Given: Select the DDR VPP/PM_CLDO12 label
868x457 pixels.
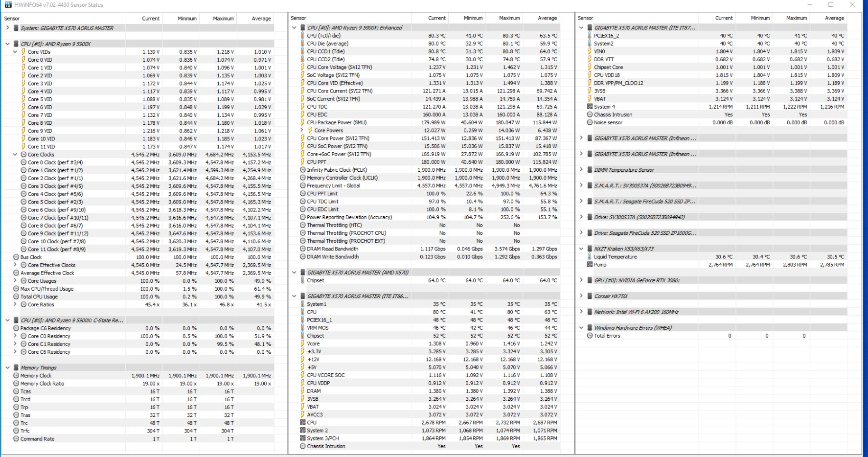Looking at the screenshot, I should [619, 83].
